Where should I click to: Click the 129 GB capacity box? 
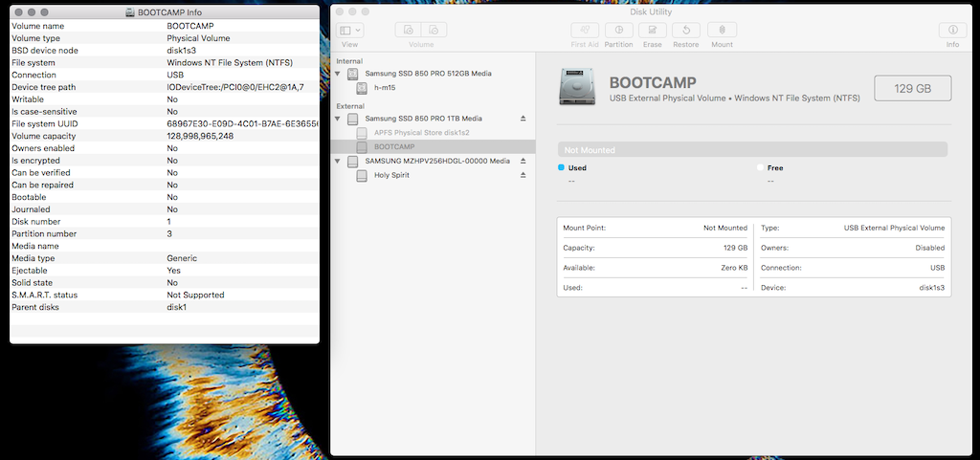912,88
